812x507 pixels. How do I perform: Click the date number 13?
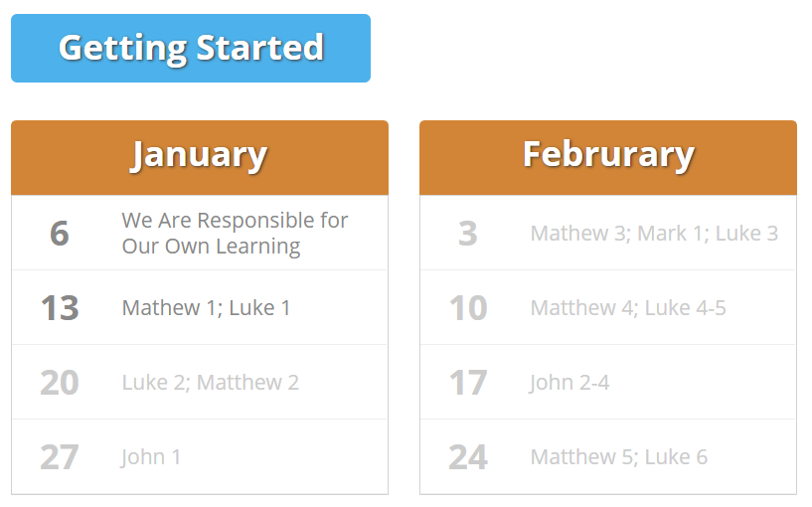pos(60,307)
